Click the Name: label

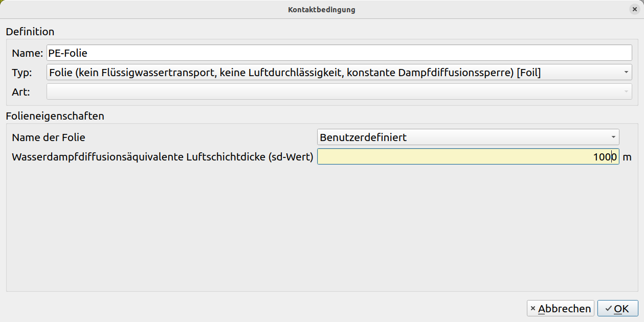(x=28, y=53)
